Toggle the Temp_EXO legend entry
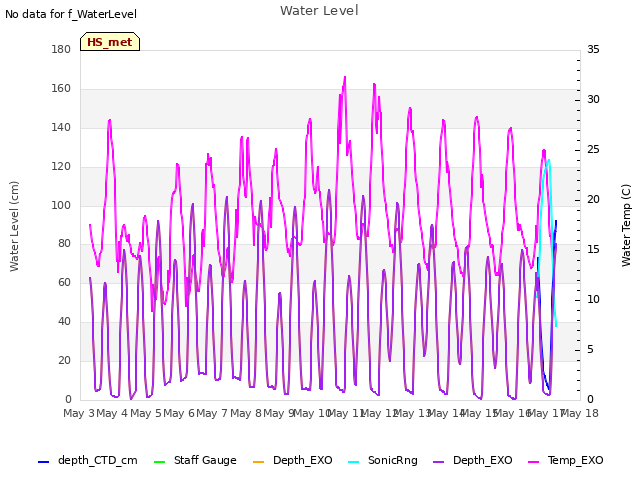This screenshot has width=640, height=480. (566, 460)
